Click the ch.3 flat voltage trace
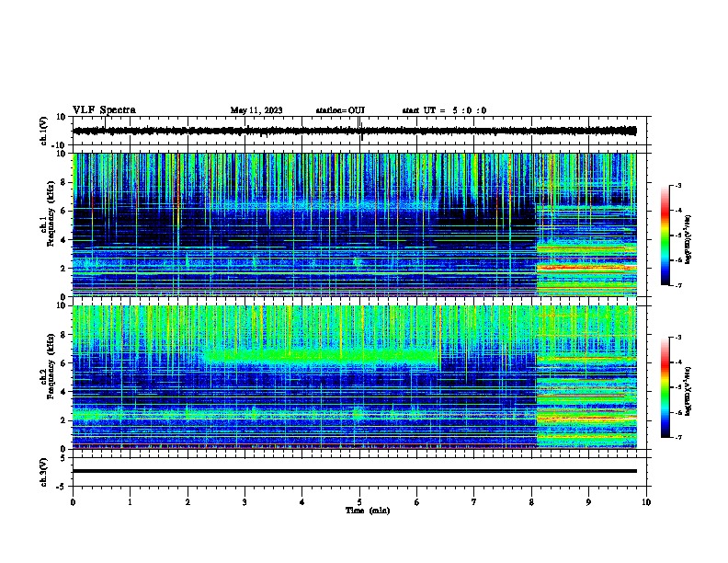The height and width of the screenshot is (563, 728). (x=355, y=471)
